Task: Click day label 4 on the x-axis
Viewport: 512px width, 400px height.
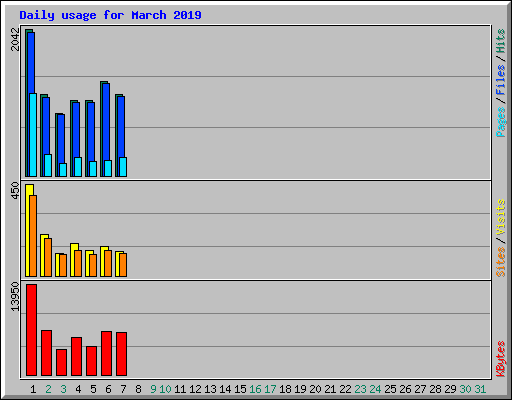Action: tap(78, 389)
